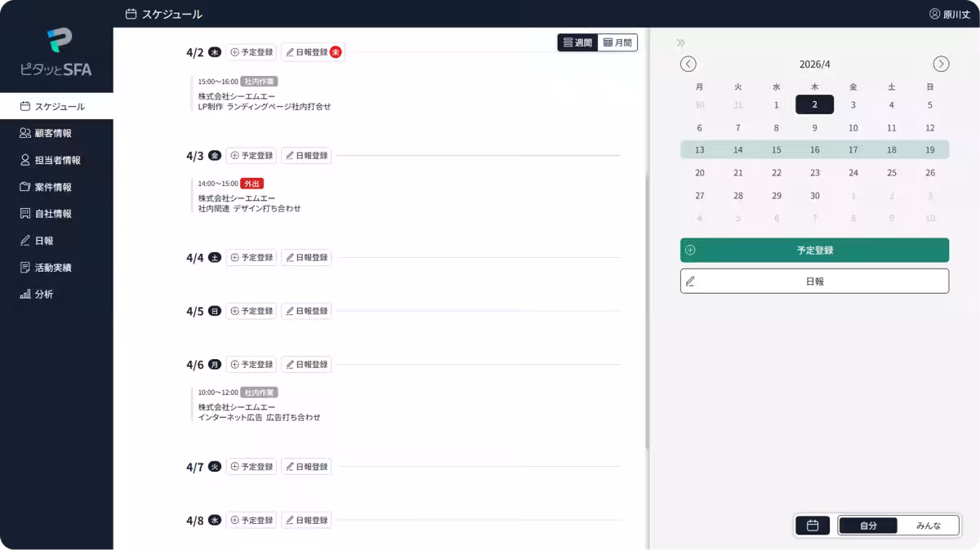The height and width of the screenshot is (550, 980).
Task: Open the 14:00 外出 デザイン打ち合わせ event
Action: coord(249,196)
